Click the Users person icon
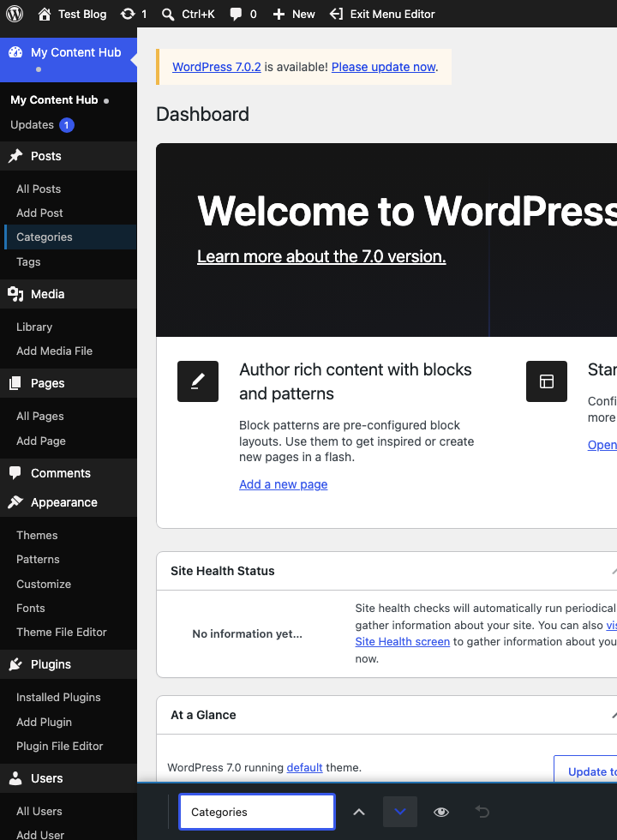This screenshot has width=617, height=840. 15,778
